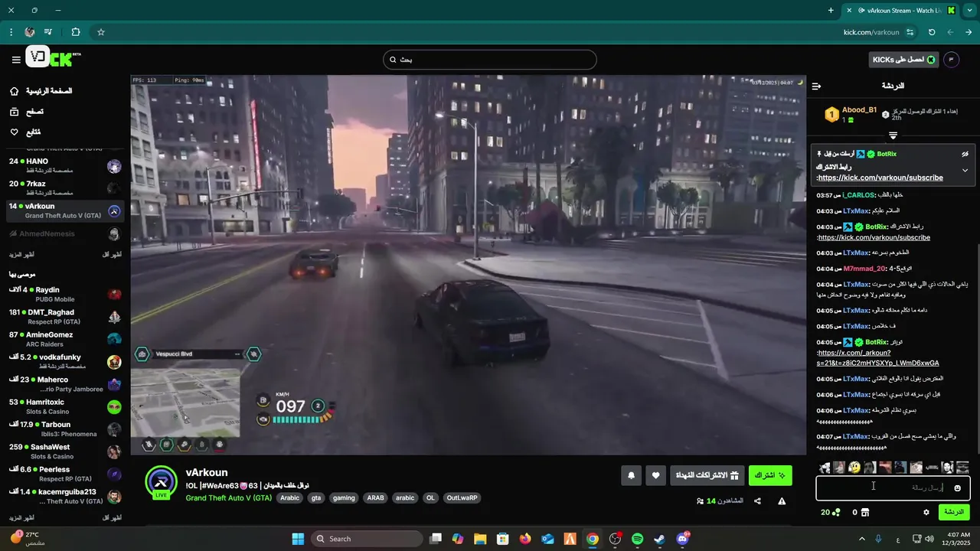Click username I_CARLOS in chat
Viewport: 980px width, 551px height.
coord(858,195)
